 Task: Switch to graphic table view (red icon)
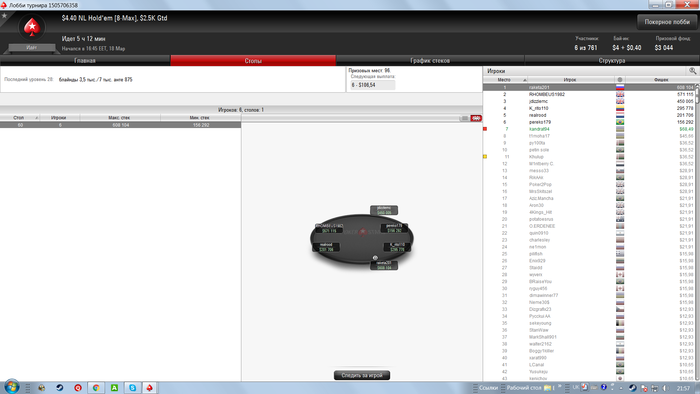click(476, 118)
